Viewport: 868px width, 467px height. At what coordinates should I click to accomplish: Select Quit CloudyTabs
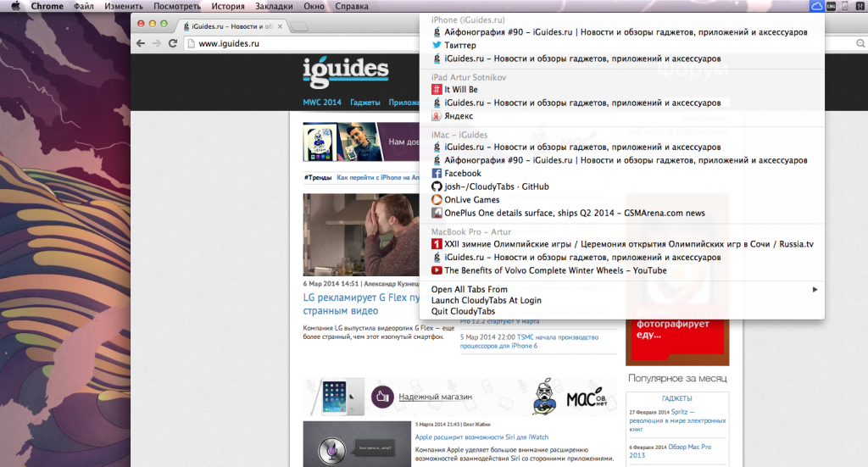621,312
